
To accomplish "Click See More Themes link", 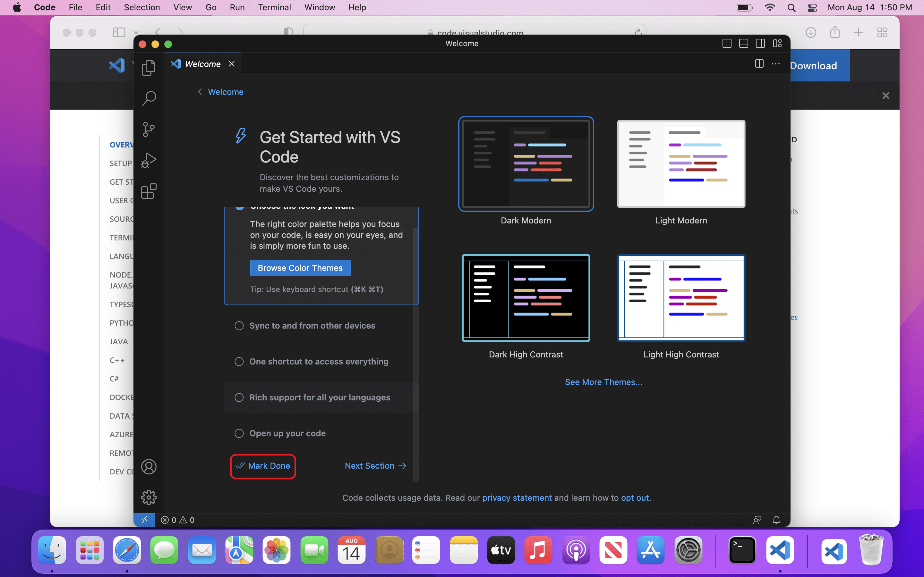I will (603, 382).
